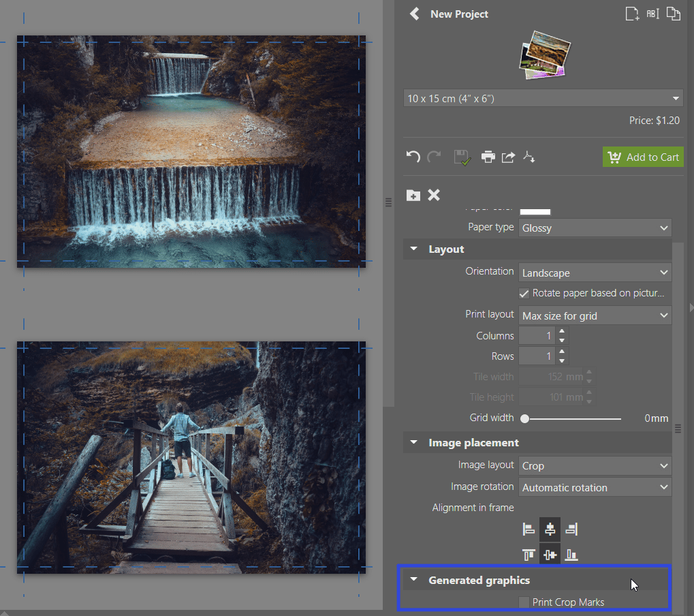This screenshot has width=694, height=616.
Task: Align image right in frame
Action: (571, 529)
